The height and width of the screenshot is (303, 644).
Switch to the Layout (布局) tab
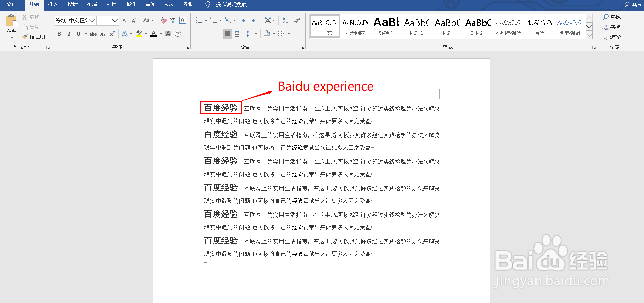(92, 4)
